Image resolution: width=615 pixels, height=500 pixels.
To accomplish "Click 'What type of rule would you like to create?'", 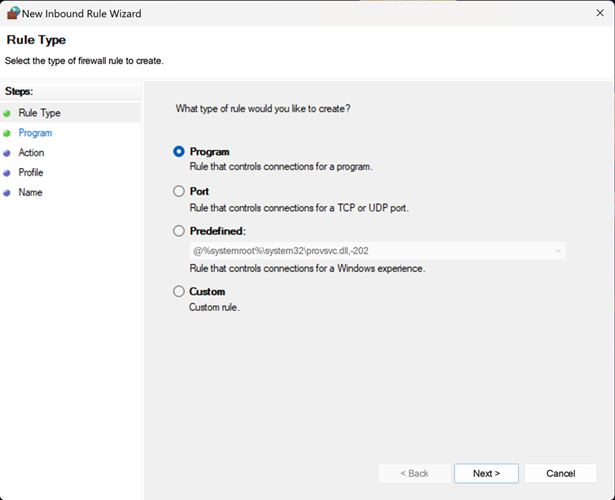I will (x=263, y=109).
